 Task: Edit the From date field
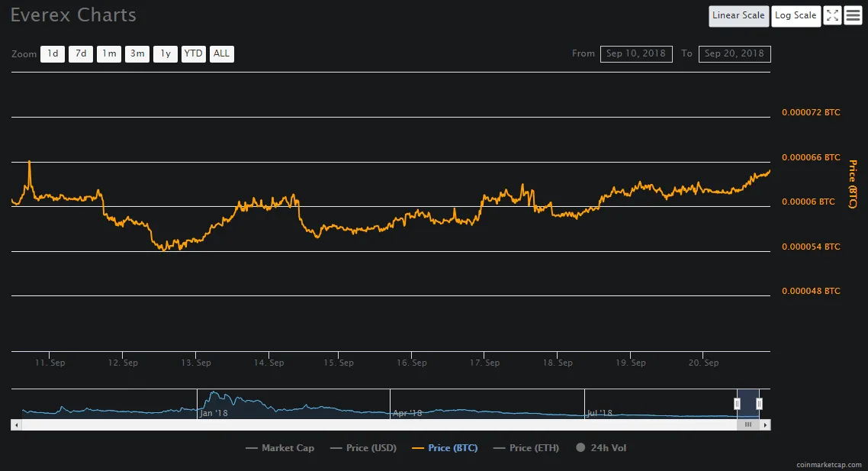[636, 53]
